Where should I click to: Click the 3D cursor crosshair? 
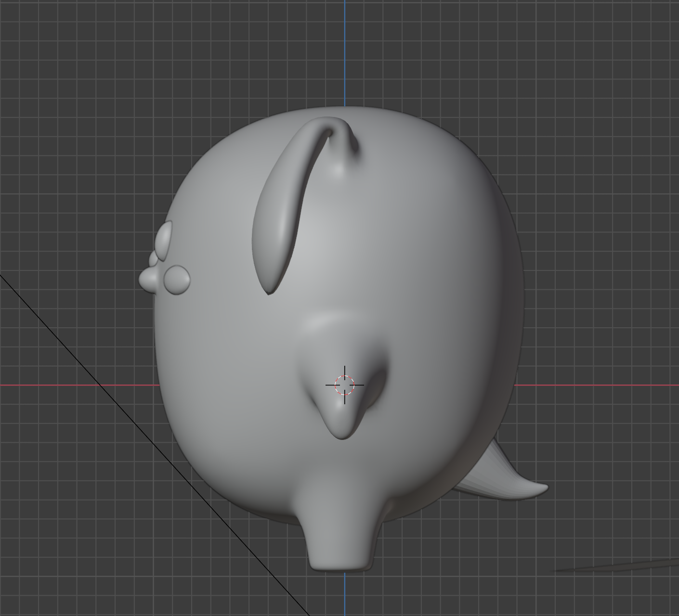pos(344,385)
